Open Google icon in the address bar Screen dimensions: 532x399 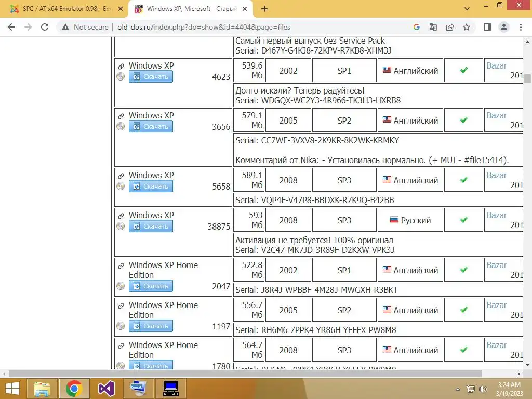tap(417, 27)
